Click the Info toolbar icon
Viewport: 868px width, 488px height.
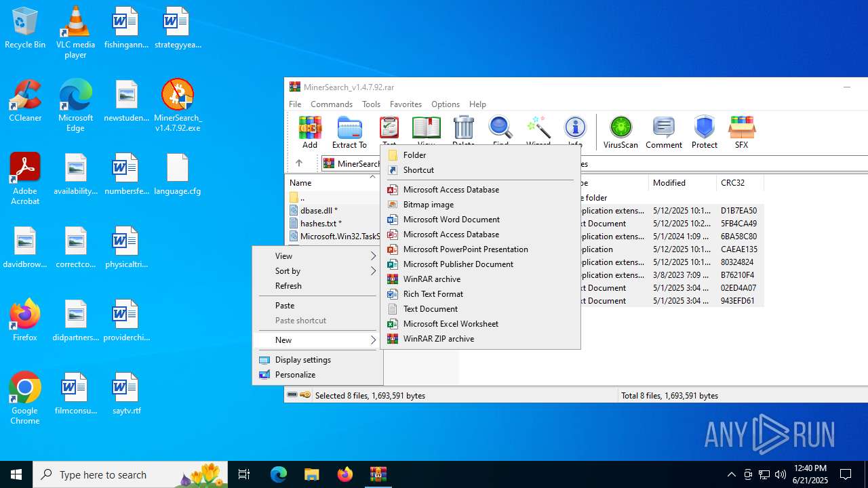click(x=575, y=128)
